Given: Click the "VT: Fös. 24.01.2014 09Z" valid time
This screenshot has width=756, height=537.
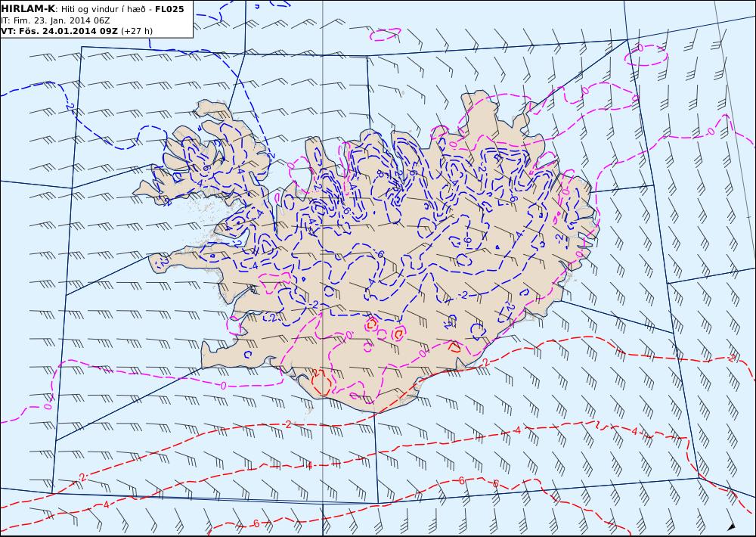Looking at the screenshot, I should click(x=59, y=31).
